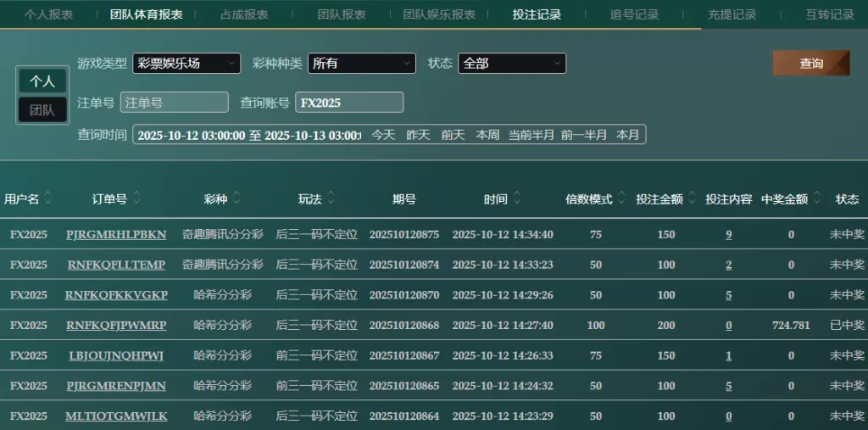The width and height of the screenshot is (868, 430).
Task: Click the 查询时间 date range field
Action: point(248,135)
